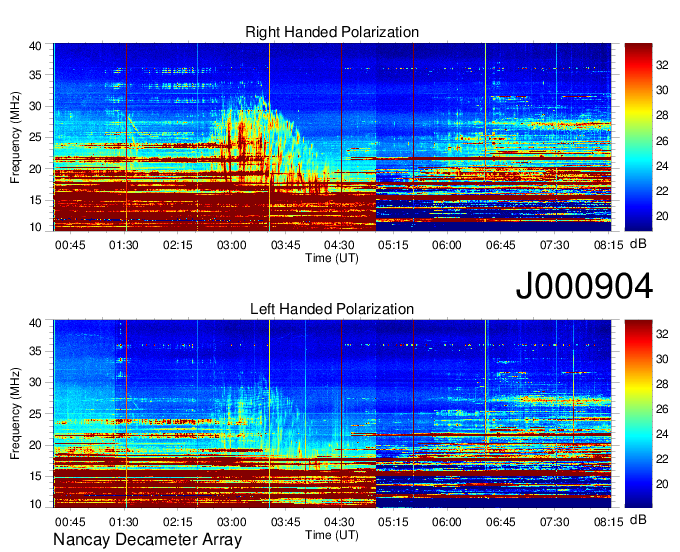Click 'Time (UT)' label under lower plot
Viewport: 680px width, 552px height.
(x=332, y=535)
